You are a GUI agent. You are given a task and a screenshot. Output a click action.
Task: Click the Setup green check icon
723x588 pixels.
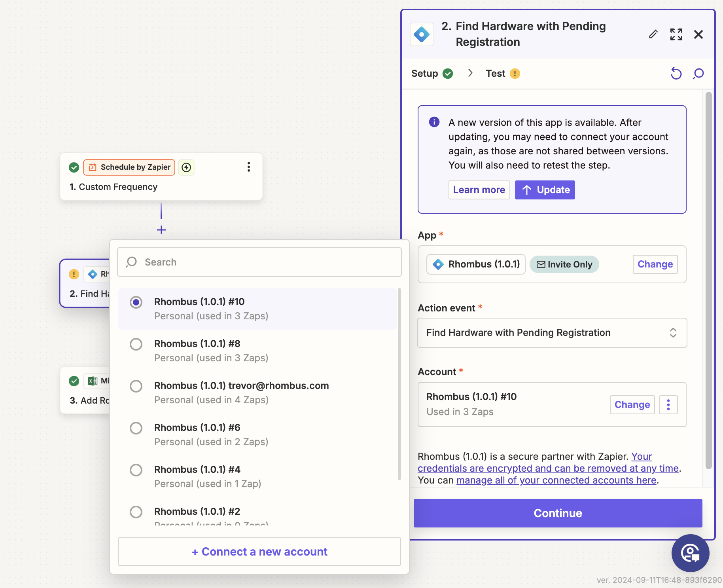point(448,74)
